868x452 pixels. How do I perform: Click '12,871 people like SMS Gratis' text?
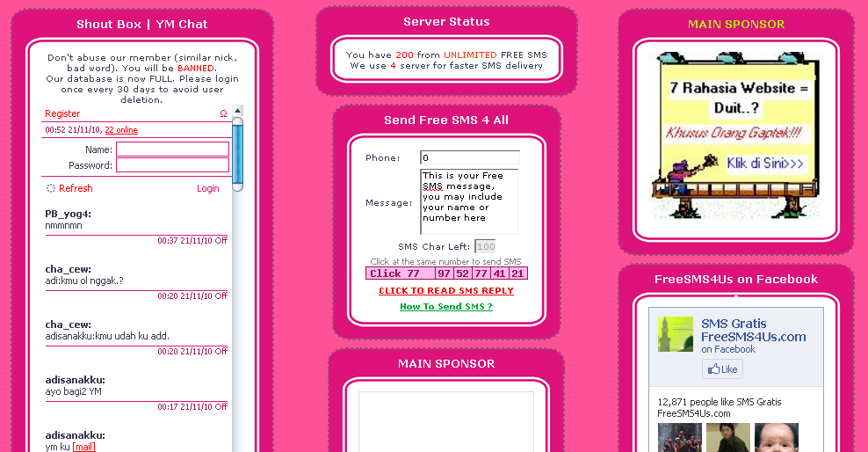click(720, 402)
